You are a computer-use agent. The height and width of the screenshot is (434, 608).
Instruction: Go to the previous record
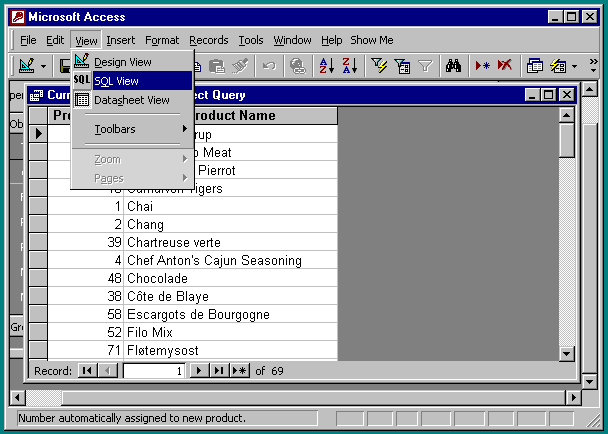point(108,371)
